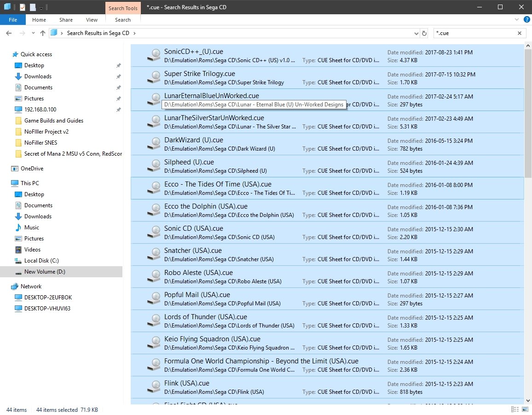The height and width of the screenshot is (415, 532).
Task: Click the disc icon for DarkWizard (U).cue
Action: click(x=154, y=144)
